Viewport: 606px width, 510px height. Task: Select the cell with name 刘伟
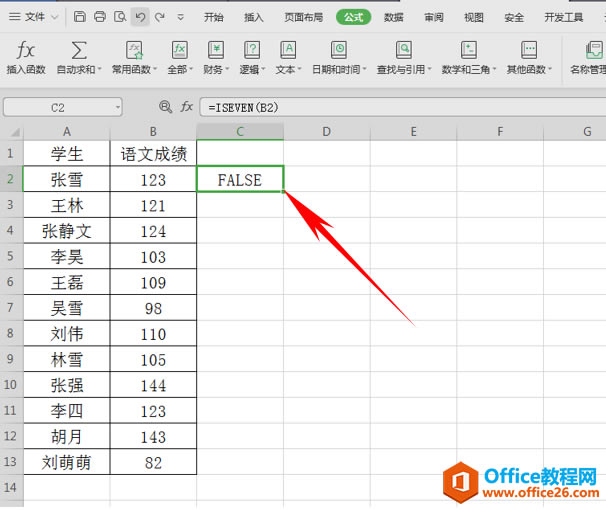click(67, 333)
